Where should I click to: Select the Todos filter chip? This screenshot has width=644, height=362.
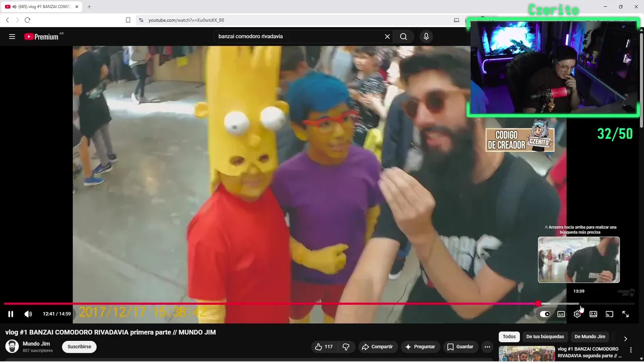[509, 337]
